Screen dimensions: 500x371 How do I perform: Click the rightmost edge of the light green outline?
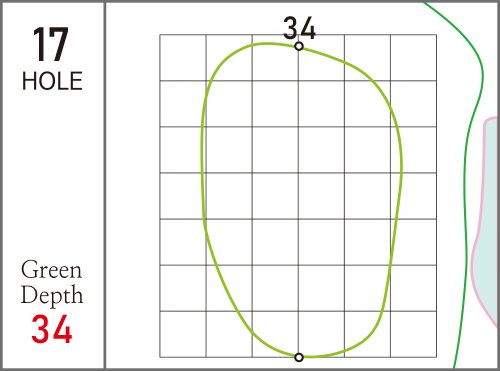(x=402, y=167)
